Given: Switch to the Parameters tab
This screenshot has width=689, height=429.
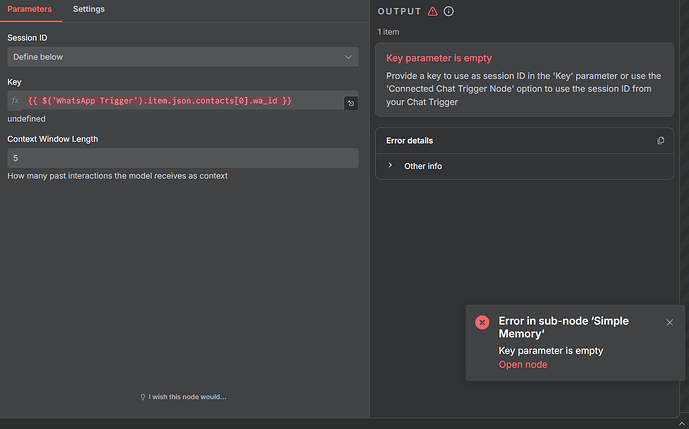Looking at the screenshot, I should (x=30, y=10).
